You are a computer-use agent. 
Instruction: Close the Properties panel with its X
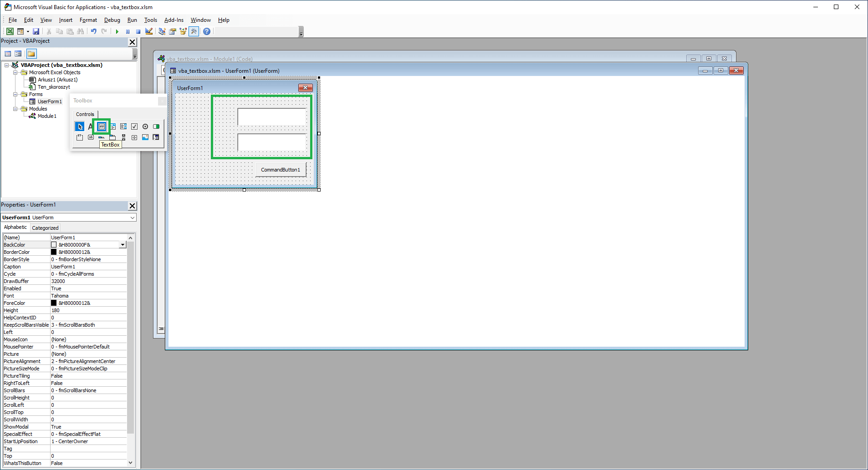click(x=133, y=206)
